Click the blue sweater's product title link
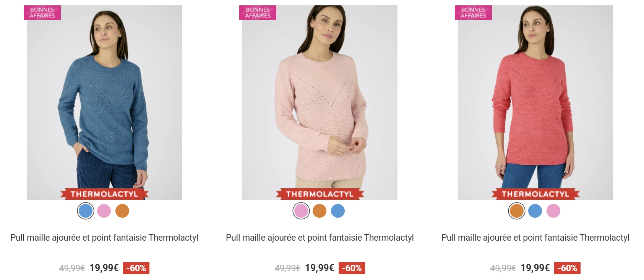644x280 pixels. (104, 238)
